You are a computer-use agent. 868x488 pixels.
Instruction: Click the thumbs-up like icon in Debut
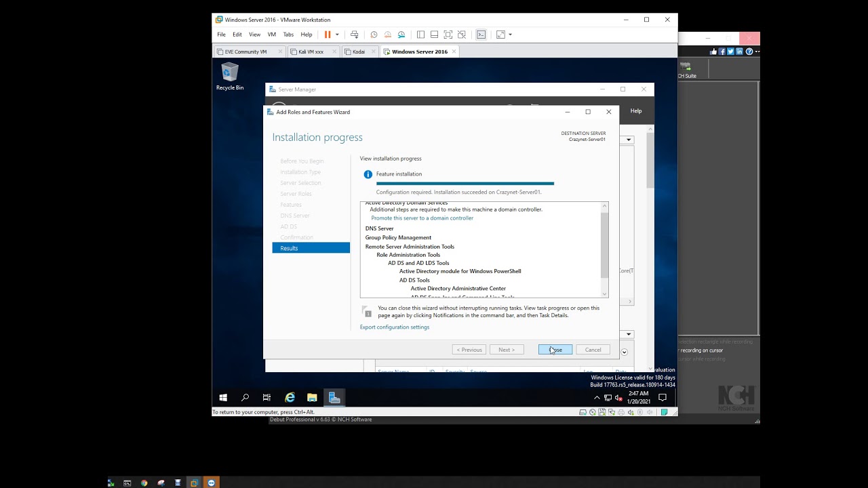pos(713,52)
